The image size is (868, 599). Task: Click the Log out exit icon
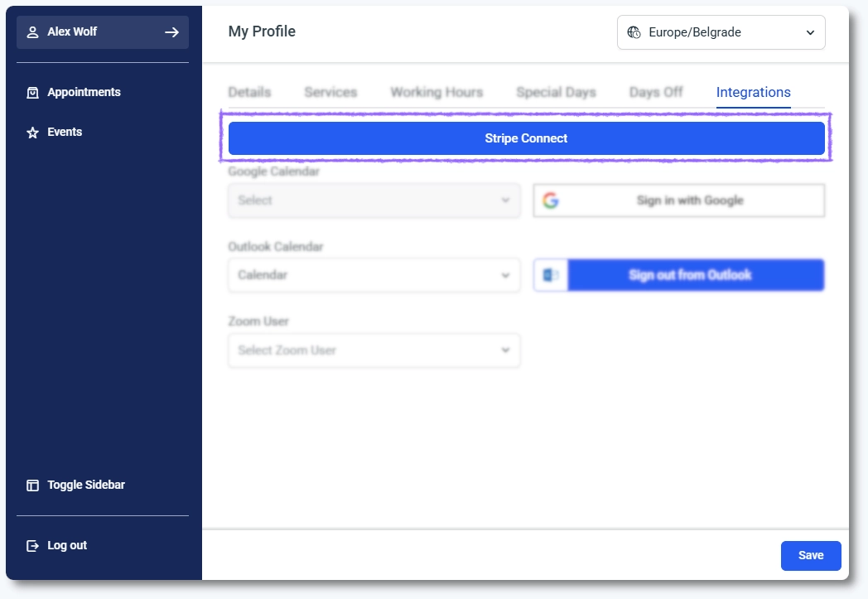click(x=31, y=545)
